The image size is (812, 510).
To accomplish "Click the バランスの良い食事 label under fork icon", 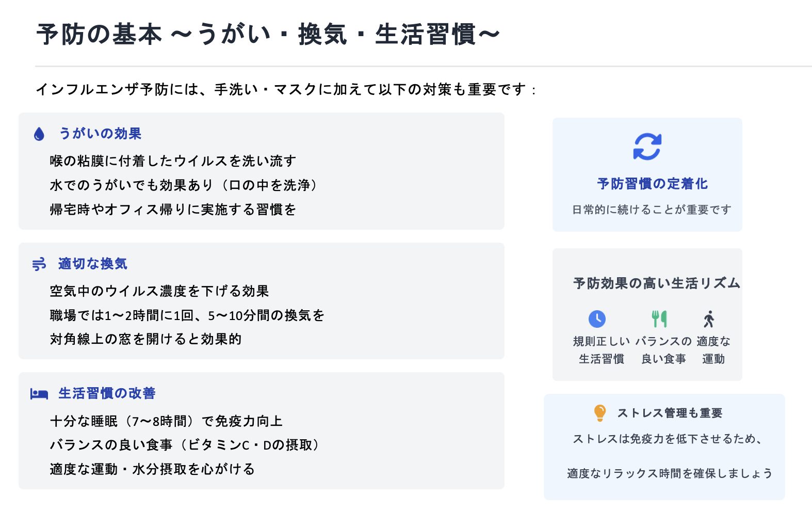I will [x=663, y=350].
